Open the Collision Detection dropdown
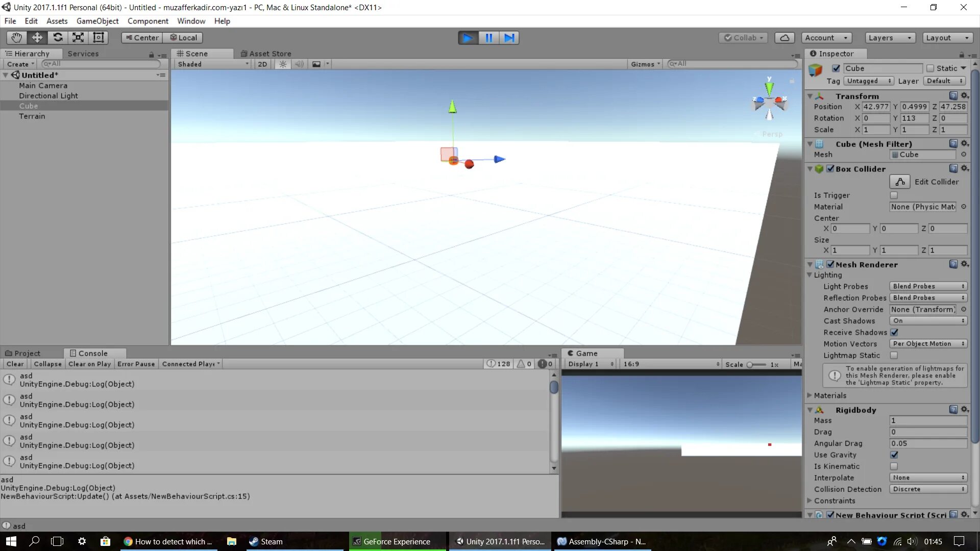The height and width of the screenshot is (551, 980). (928, 489)
